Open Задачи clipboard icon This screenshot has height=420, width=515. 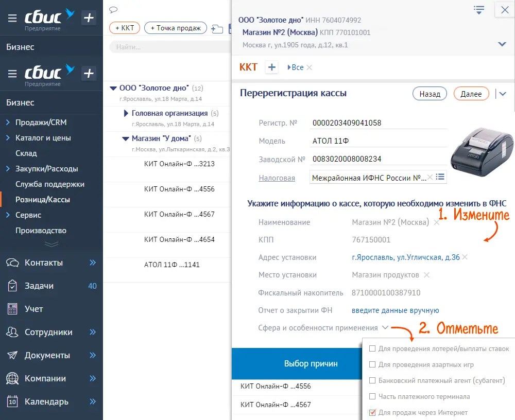tap(12, 286)
